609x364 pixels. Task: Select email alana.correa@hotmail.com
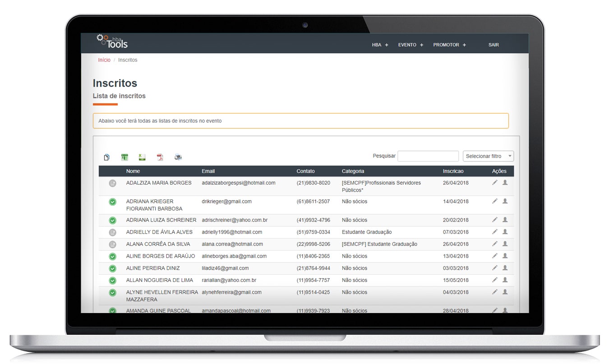tap(232, 244)
